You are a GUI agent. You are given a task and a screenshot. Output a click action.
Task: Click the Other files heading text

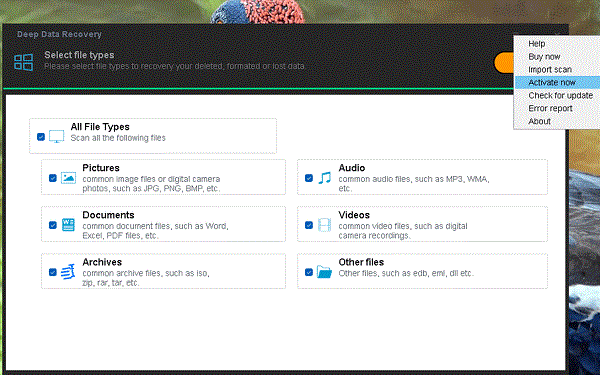pyautogui.click(x=361, y=262)
